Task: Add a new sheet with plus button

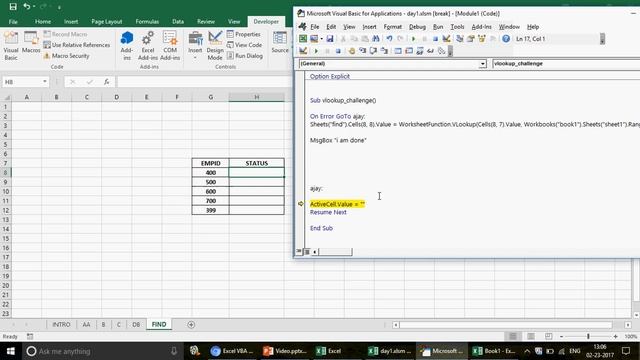Action: [191, 324]
